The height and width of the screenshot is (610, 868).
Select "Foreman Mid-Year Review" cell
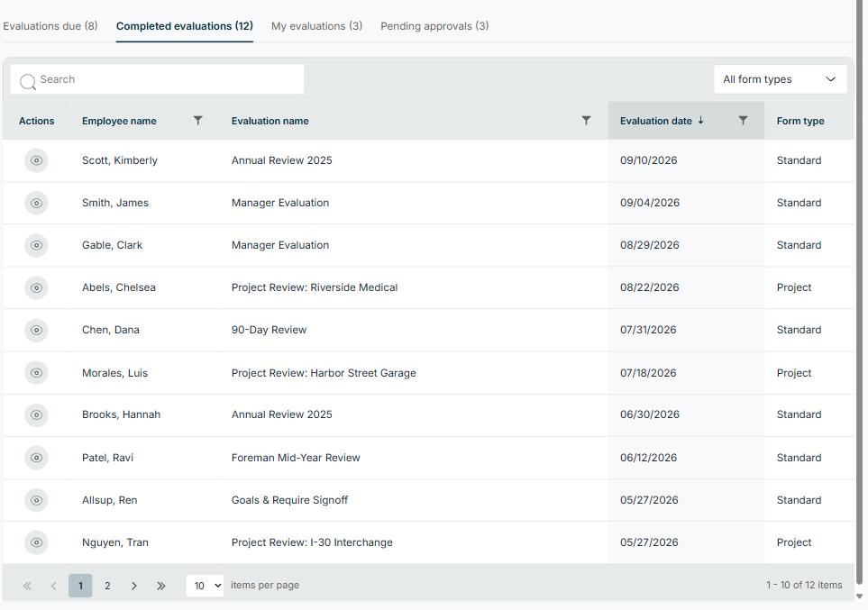296,458
